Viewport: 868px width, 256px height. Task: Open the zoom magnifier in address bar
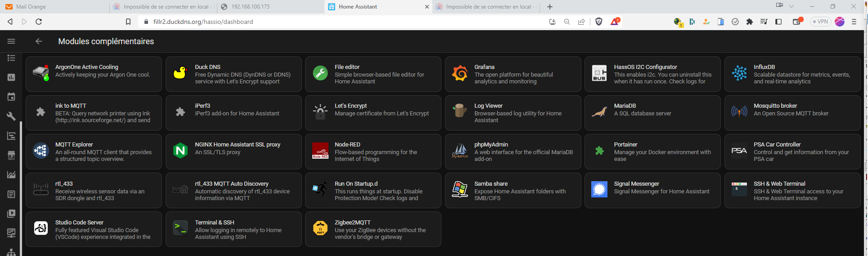[x=567, y=22]
